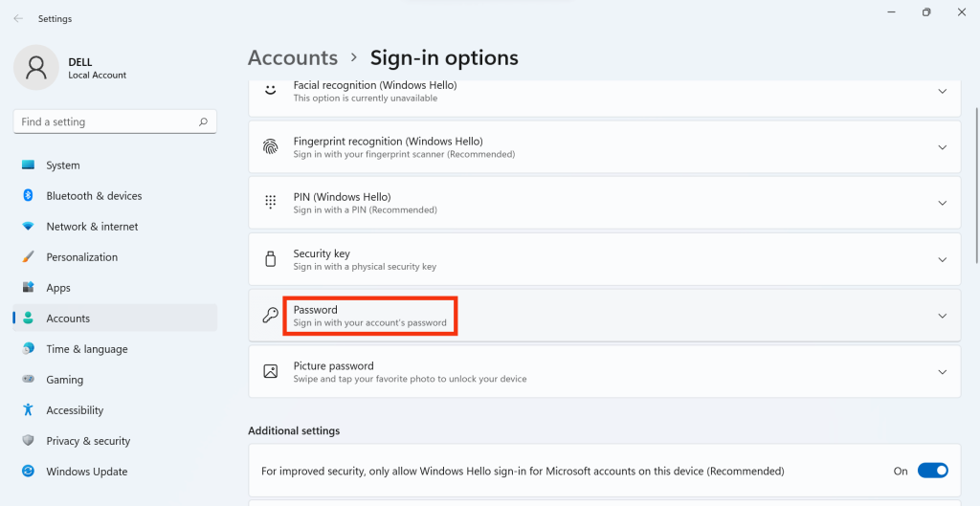Screen dimensions: 980x506
Task: Click Password sign-in option title
Action: [x=316, y=309]
